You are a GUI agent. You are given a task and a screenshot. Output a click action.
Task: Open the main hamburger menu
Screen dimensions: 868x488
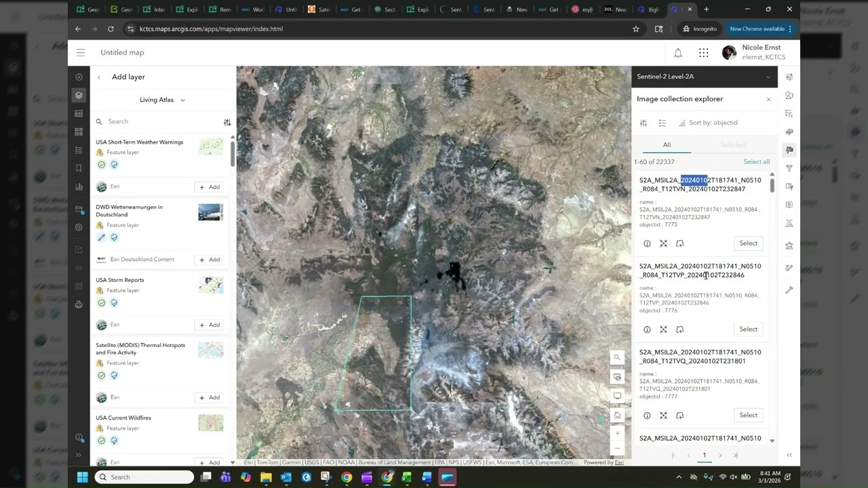81,52
